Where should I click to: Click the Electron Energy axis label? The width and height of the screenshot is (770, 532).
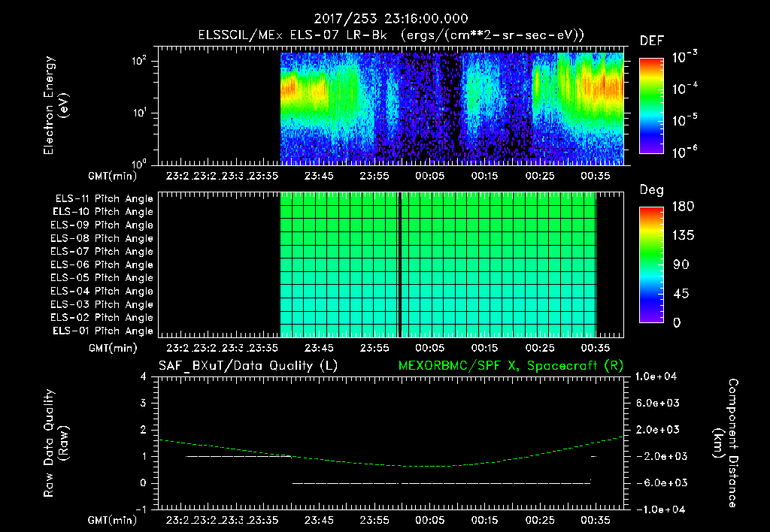56,105
